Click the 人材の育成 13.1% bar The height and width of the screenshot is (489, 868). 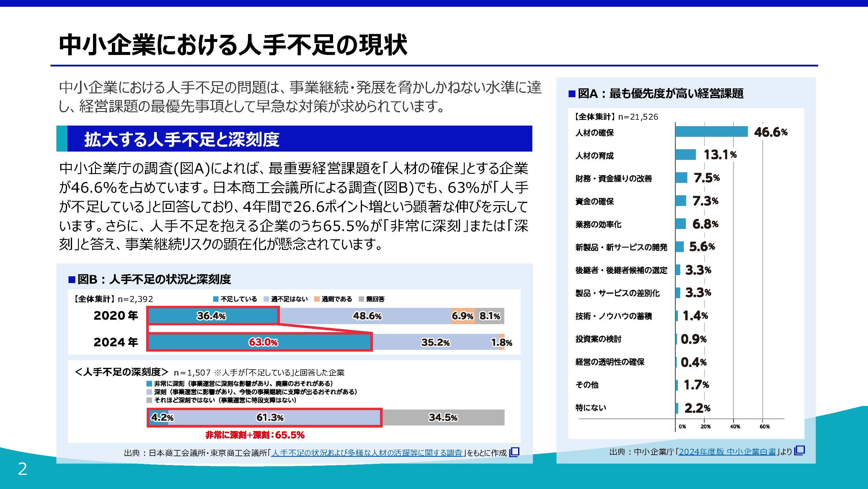tap(685, 155)
